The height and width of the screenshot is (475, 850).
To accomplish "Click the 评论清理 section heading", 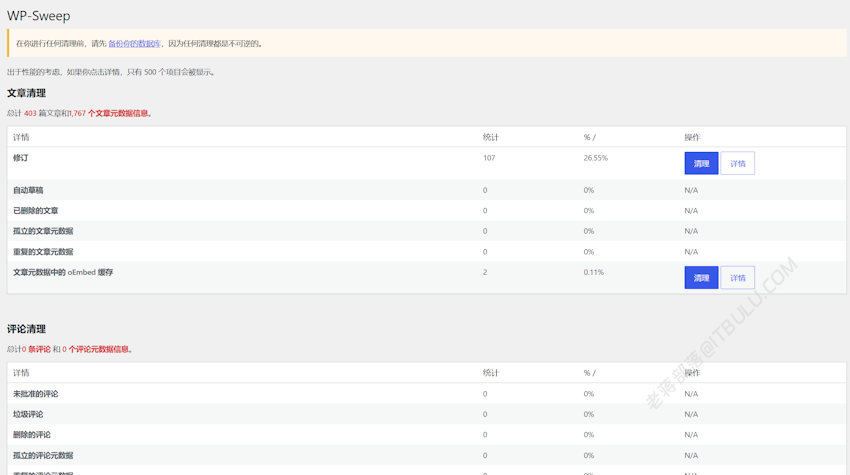I will [26, 329].
